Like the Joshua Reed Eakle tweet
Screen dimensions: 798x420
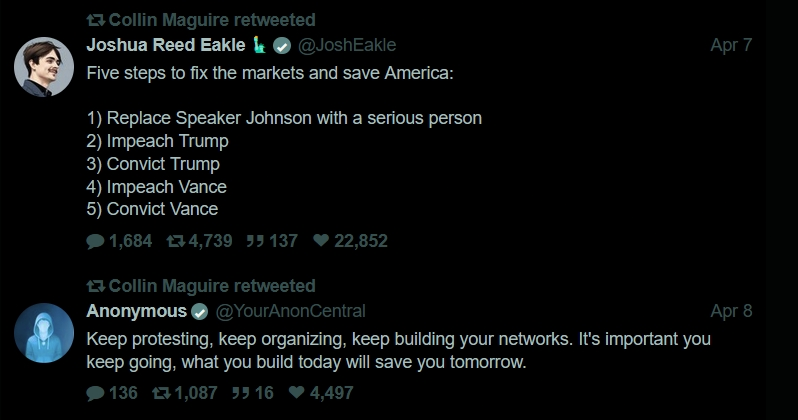pos(321,241)
